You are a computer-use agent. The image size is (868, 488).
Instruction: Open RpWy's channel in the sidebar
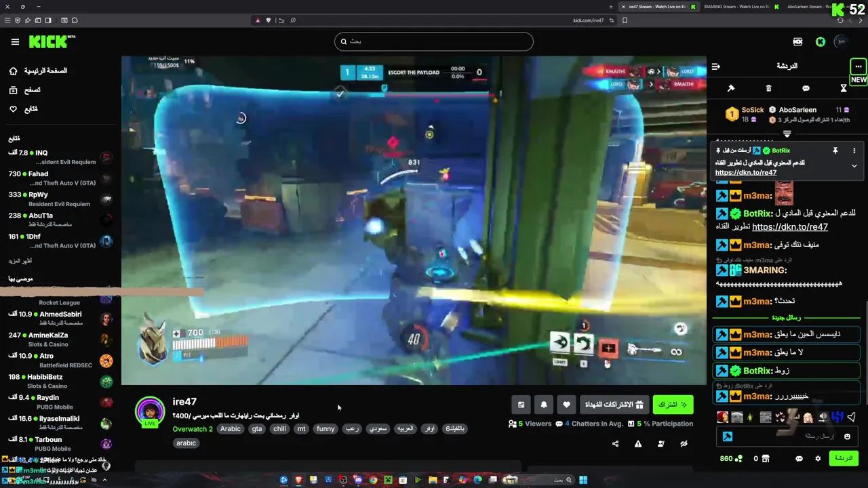pyautogui.click(x=60, y=199)
